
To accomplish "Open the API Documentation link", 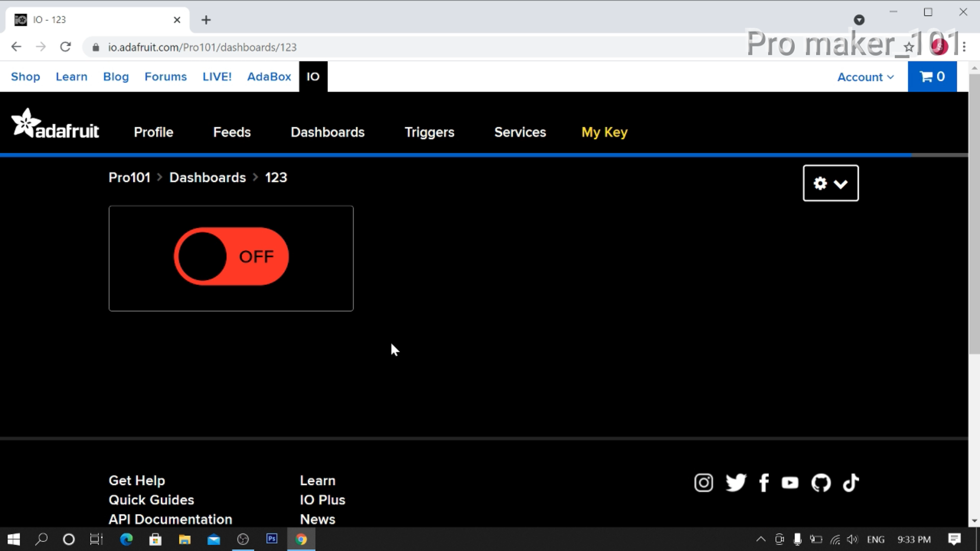I will (x=170, y=519).
